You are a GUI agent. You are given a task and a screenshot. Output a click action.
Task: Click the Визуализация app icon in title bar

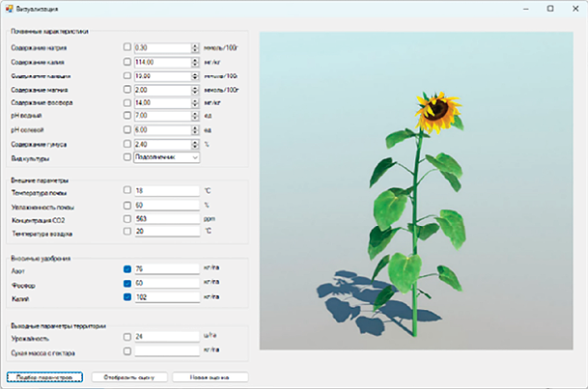pos(9,8)
